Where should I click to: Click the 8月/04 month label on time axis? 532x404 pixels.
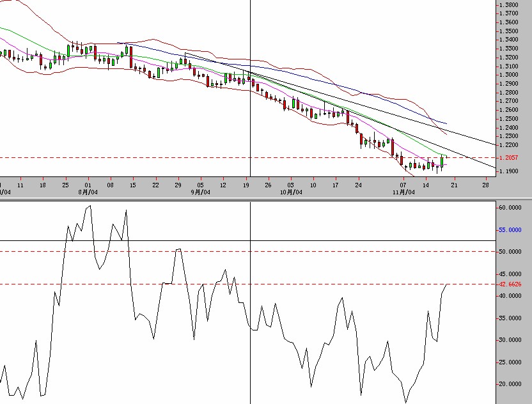tap(88, 192)
